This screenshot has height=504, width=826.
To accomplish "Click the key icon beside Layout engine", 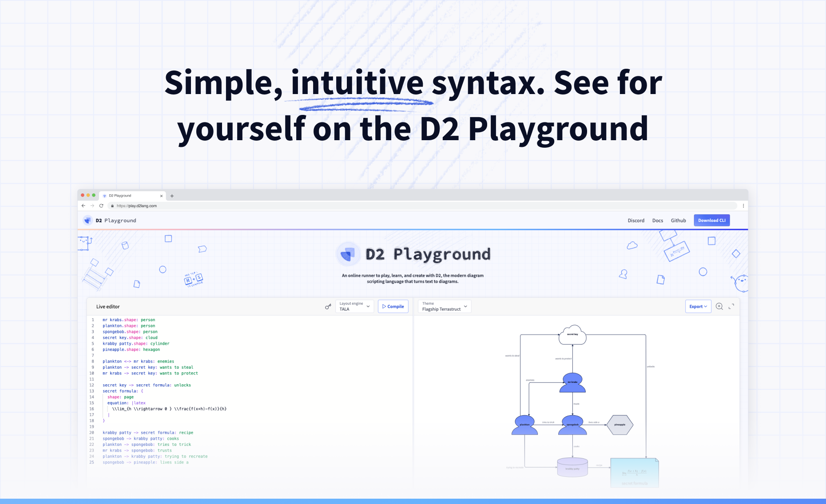I will pos(328,307).
